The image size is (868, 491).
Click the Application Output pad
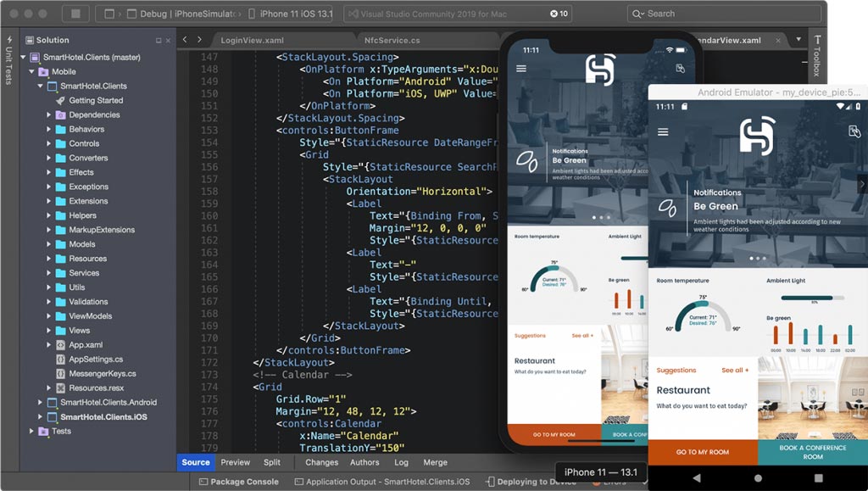382,482
